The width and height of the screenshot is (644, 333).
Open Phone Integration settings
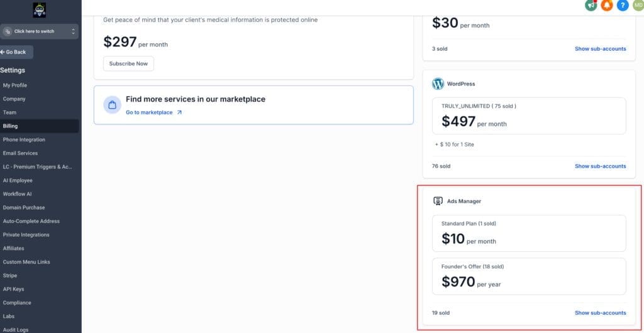pos(24,139)
